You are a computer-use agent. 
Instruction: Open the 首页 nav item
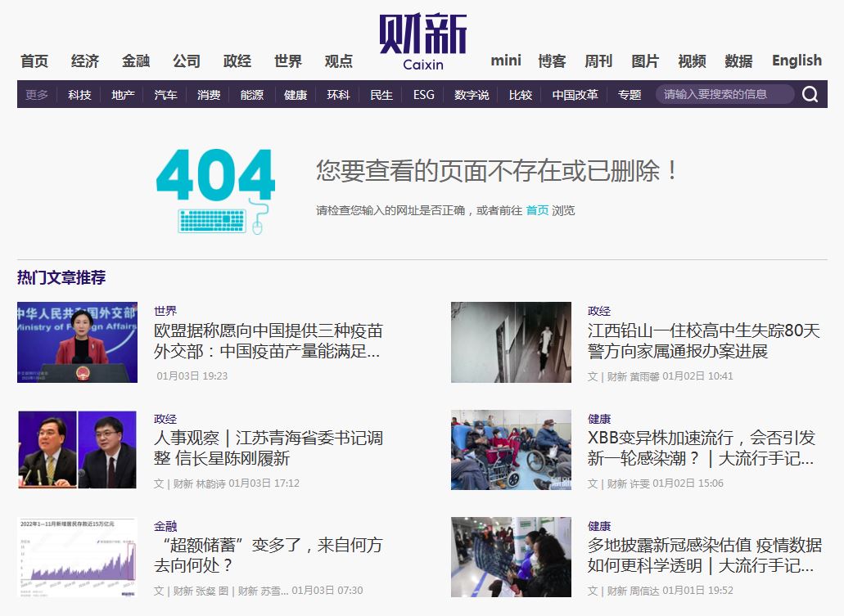click(34, 61)
